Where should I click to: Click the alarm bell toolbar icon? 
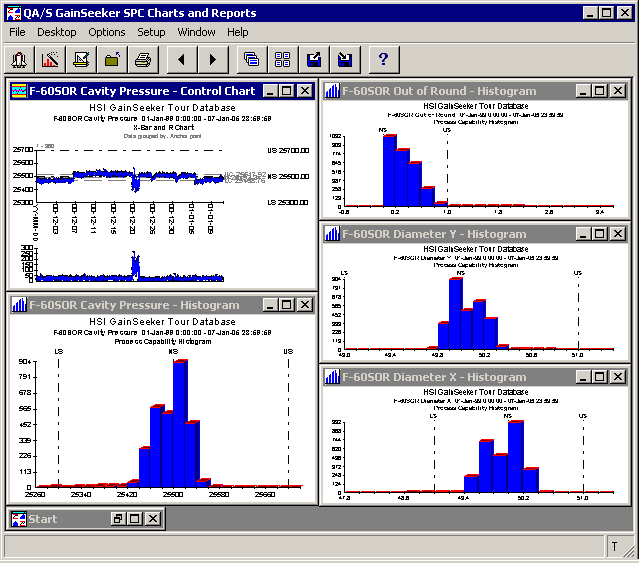point(20,59)
